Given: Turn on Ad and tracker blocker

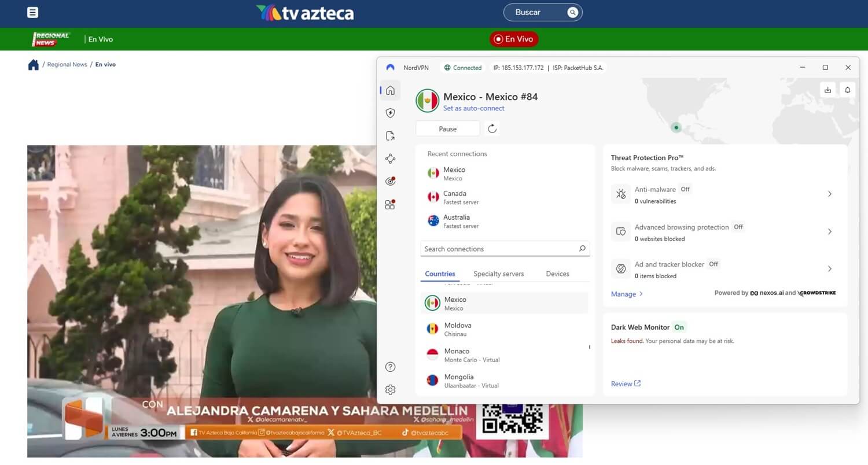Looking at the screenshot, I should pyautogui.click(x=713, y=264).
